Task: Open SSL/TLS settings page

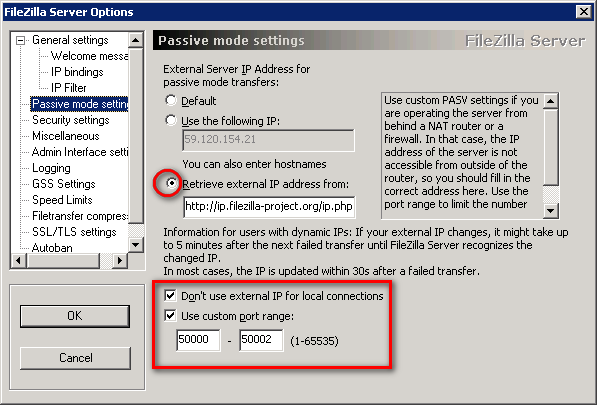Action: [x=74, y=232]
